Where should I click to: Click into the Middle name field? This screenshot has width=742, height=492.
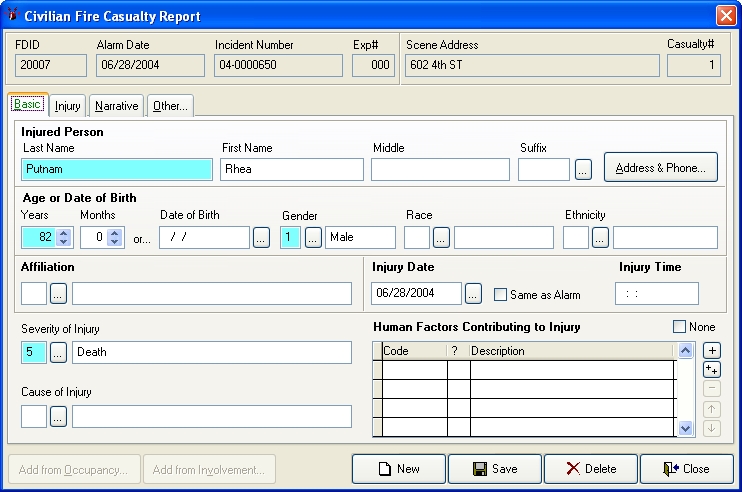(440, 169)
